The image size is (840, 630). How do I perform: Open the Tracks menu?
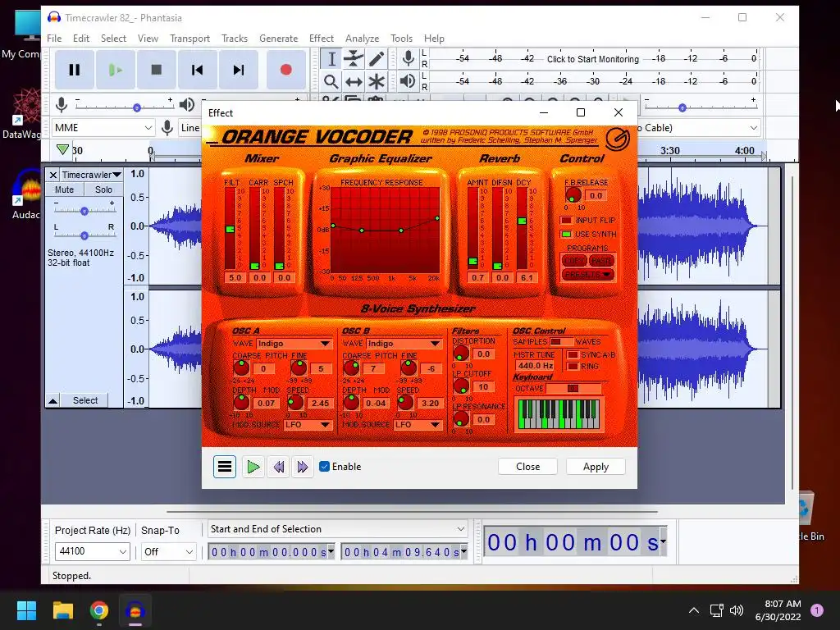[235, 39]
